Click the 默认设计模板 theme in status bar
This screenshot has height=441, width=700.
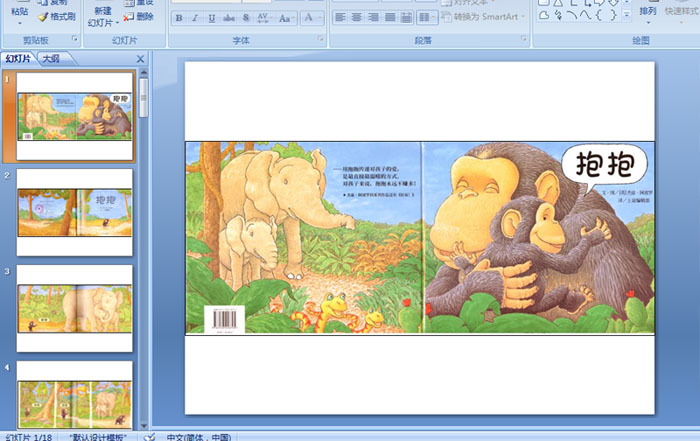click(x=98, y=437)
